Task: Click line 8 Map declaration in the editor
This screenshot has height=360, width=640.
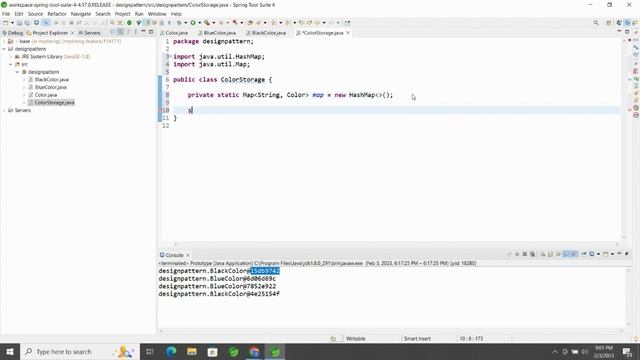Action: 290,95
